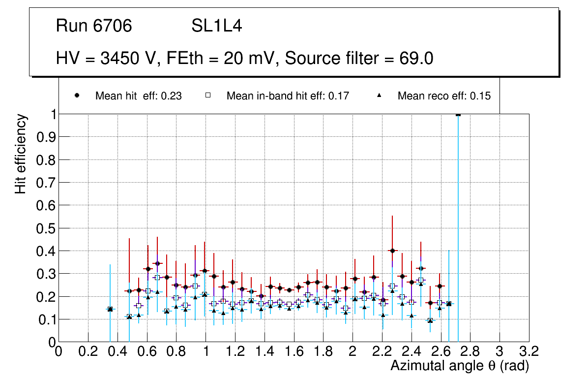Select the data point at efficiency 1
588x380 pixels.
tap(458, 114)
